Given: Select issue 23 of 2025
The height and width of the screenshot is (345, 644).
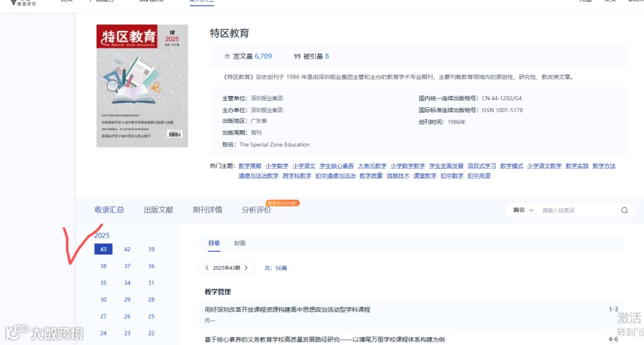Looking at the screenshot, I should tap(128, 334).
